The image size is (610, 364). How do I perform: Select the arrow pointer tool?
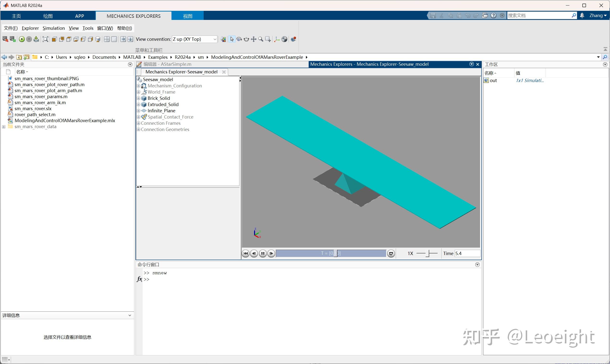[x=232, y=39]
